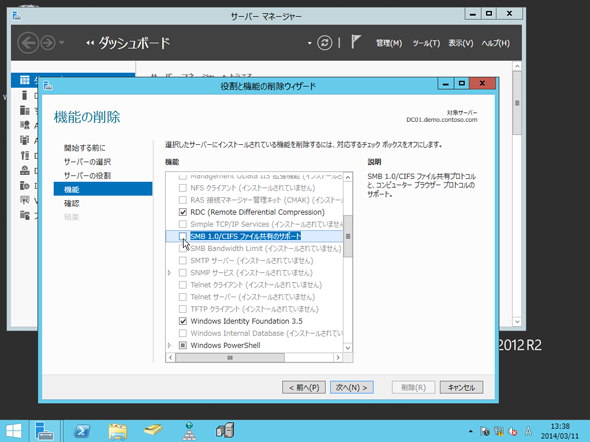Click the feature list scroll right arrow
Image resolution: width=590 pixels, height=442 pixels.
tap(338, 357)
